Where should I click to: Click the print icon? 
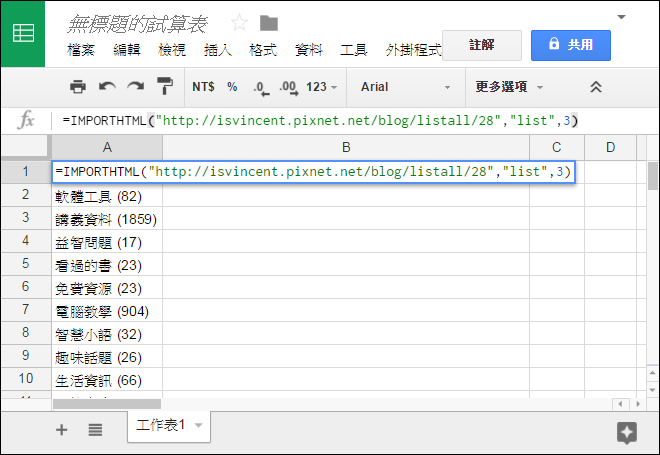(78, 87)
